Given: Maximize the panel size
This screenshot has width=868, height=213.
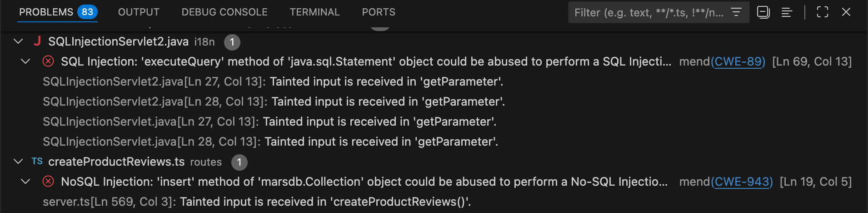Looking at the screenshot, I should click(822, 12).
